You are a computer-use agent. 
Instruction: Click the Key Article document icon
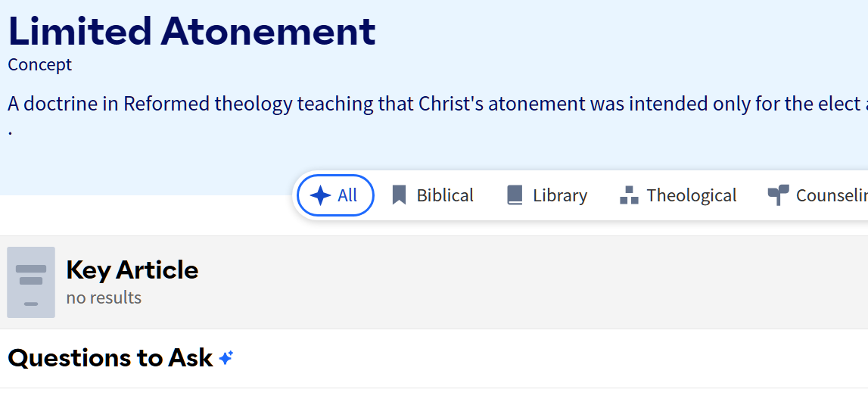(x=31, y=282)
